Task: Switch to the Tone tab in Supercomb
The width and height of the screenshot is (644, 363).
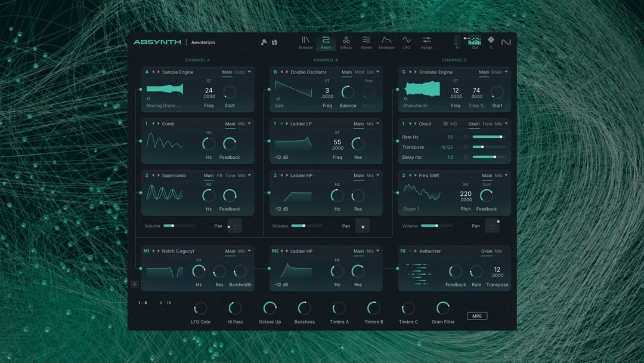Action: 230,176
